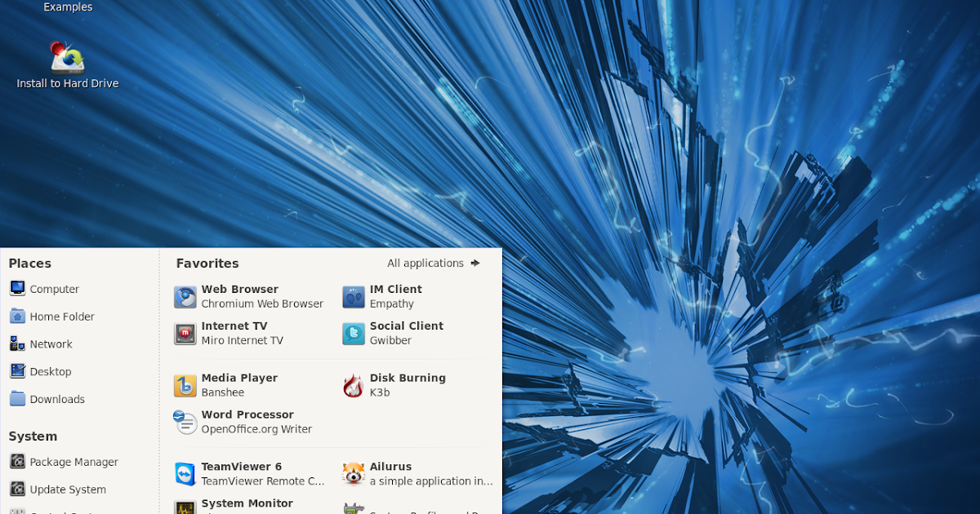Click the Desktop label in Places
This screenshot has height=514, width=980.
pyautogui.click(x=51, y=371)
